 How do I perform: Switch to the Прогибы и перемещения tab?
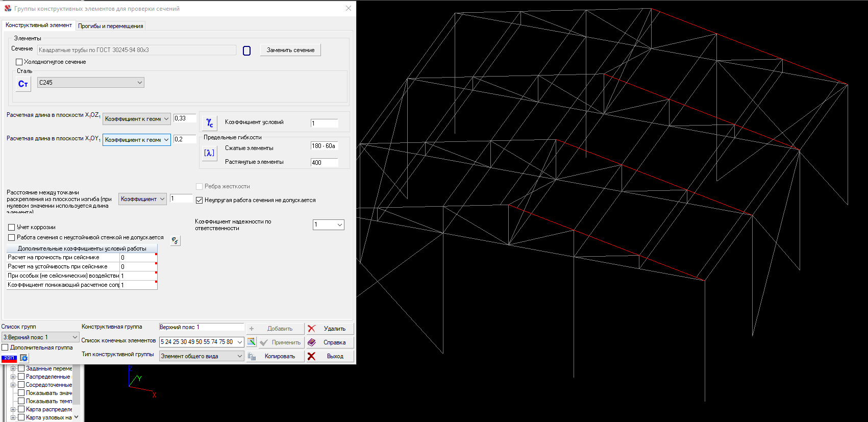click(111, 26)
